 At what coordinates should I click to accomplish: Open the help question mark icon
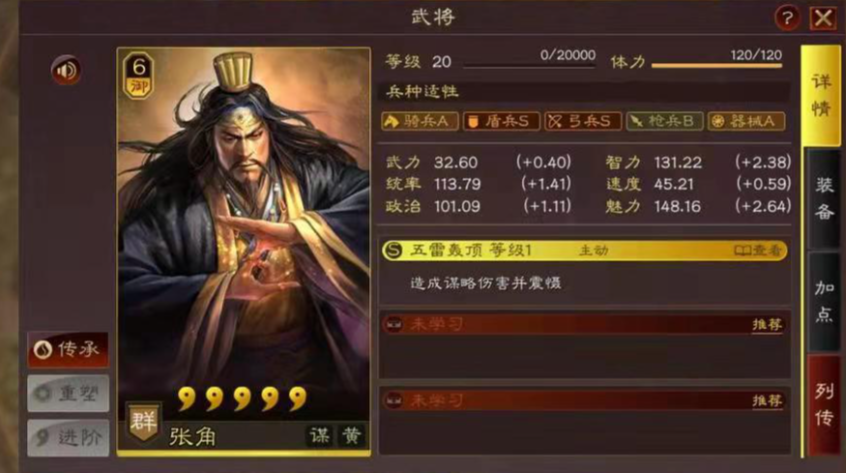pos(787,18)
